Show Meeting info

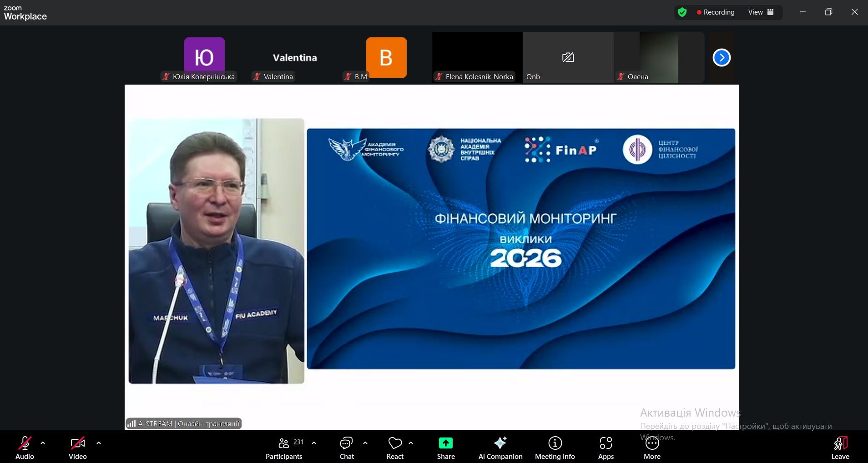coord(555,448)
